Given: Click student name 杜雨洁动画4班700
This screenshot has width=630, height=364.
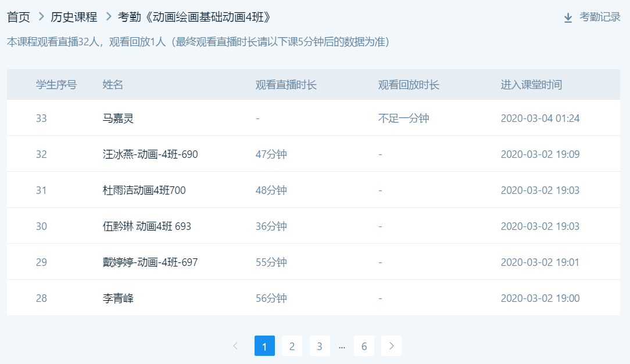Looking at the screenshot, I should [x=144, y=190].
